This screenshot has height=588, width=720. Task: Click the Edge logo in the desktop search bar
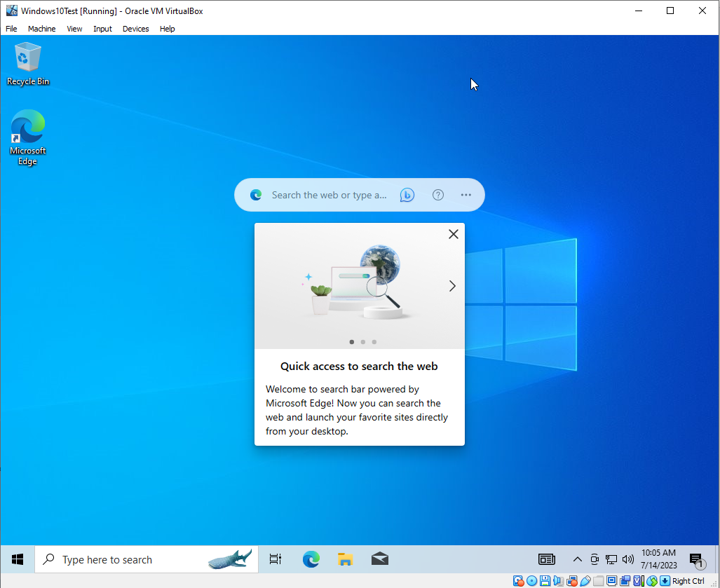[x=256, y=195]
